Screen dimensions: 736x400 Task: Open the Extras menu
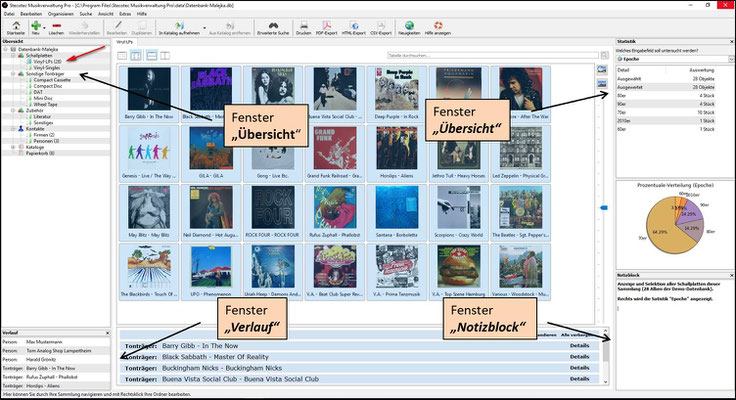coord(125,14)
